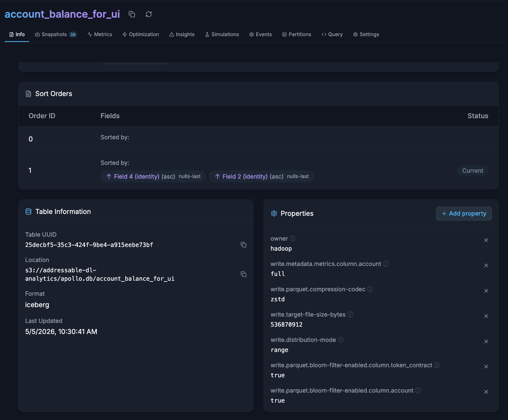Show info for write.distribution-mode
Image resolution: width=508 pixels, height=420 pixels.
coord(341,340)
